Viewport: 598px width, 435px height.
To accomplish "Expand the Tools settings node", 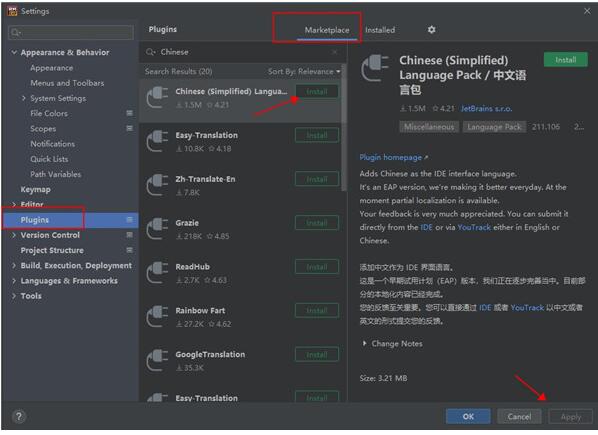I will click(x=14, y=296).
